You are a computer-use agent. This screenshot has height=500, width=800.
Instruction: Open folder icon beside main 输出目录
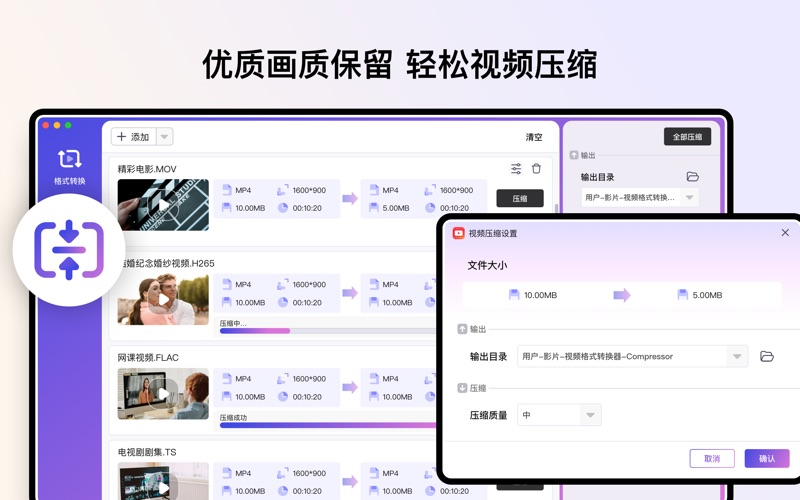pyautogui.click(x=692, y=177)
